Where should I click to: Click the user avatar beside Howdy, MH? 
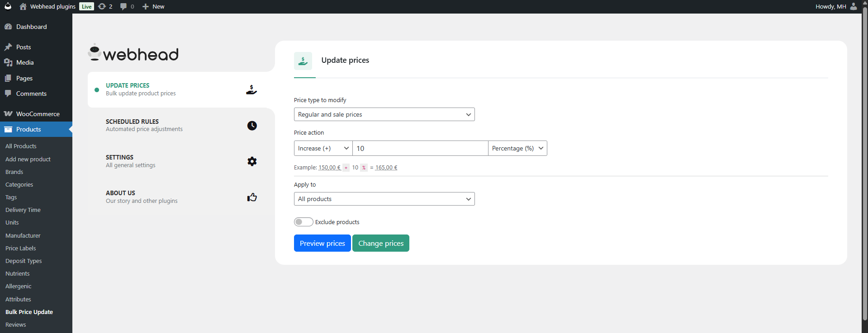tap(853, 6)
